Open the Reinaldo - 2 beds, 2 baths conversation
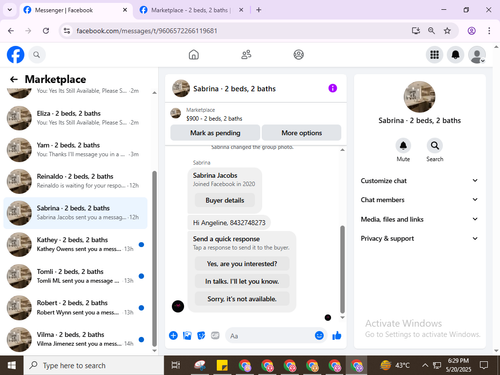The image size is (500, 375). pos(75,181)
